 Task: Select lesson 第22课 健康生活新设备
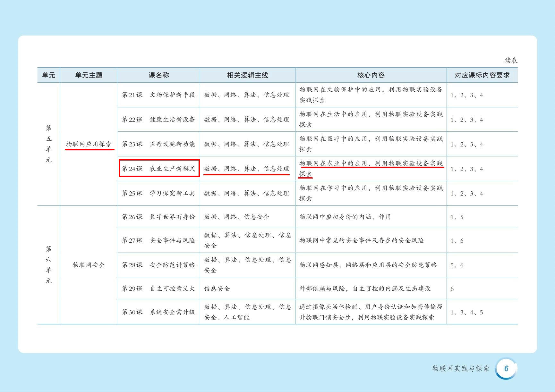[x=159, y=120]
